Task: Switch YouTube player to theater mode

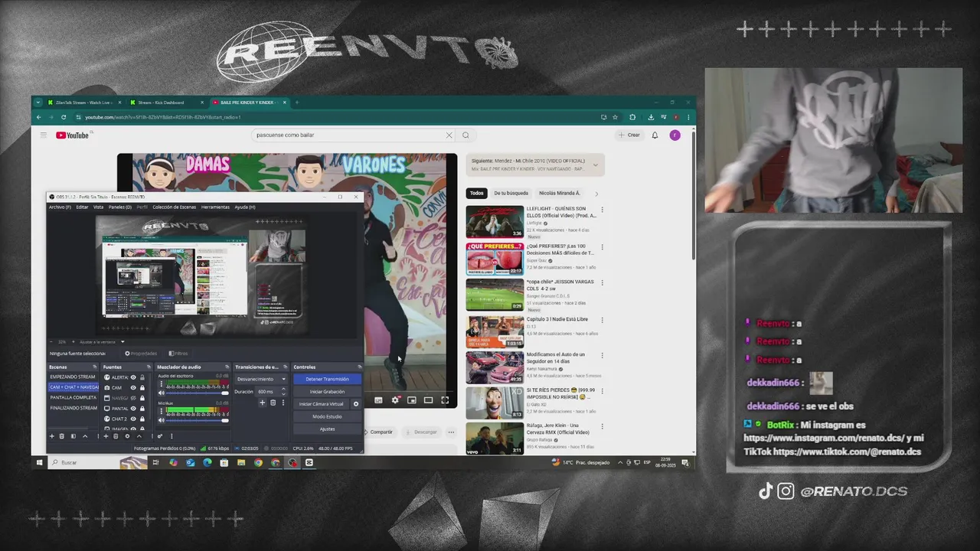Action: coord(428,399)
